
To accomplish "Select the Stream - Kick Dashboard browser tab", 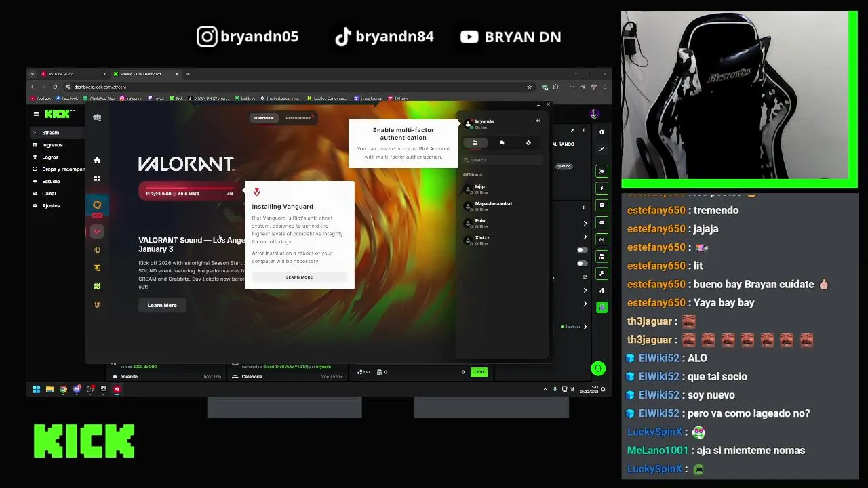I will [x=145, y=74].
